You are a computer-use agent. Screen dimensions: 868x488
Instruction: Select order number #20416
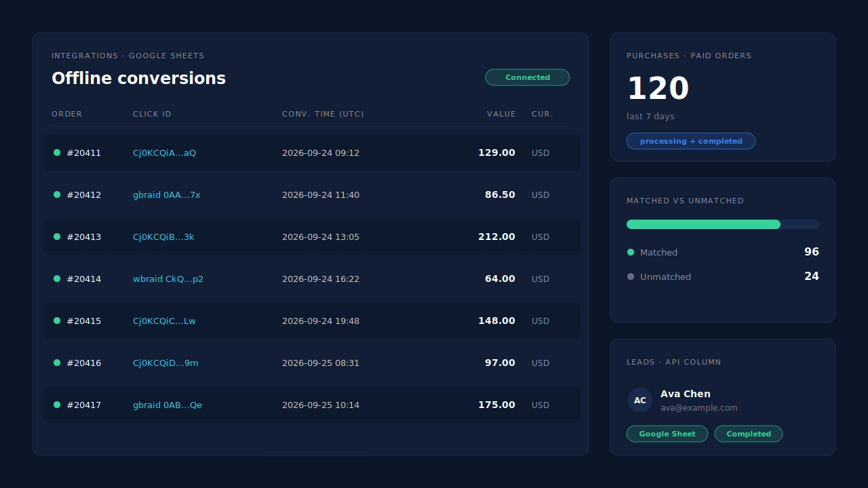click(84, 363)
